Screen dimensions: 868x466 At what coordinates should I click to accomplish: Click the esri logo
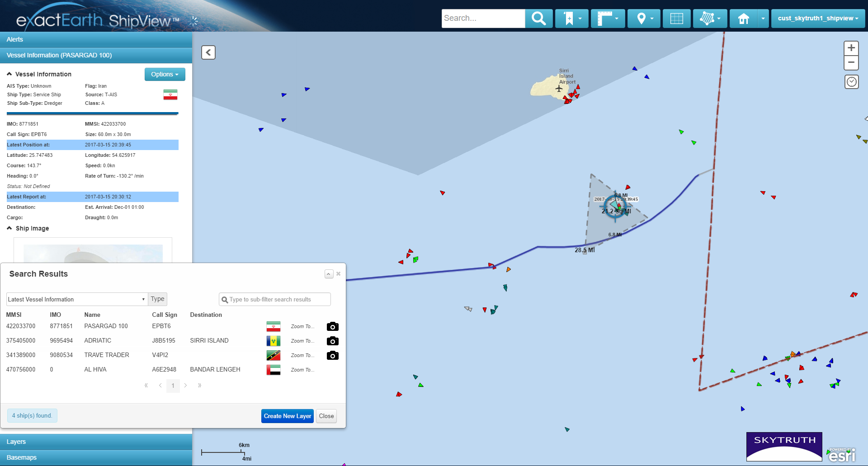[842, 455]
